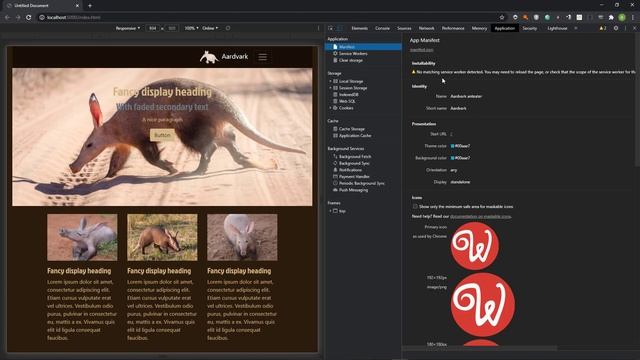Expand the Cookies tree arrow

[330, 108]
